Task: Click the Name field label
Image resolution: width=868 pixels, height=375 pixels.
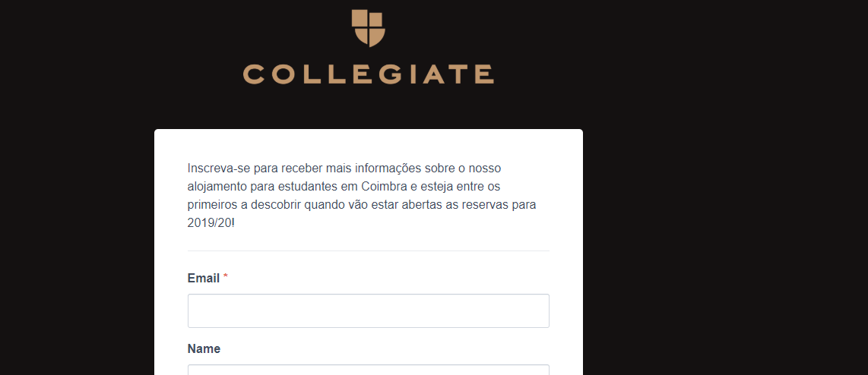Action: pyautogui.click(x=204, y=348)
